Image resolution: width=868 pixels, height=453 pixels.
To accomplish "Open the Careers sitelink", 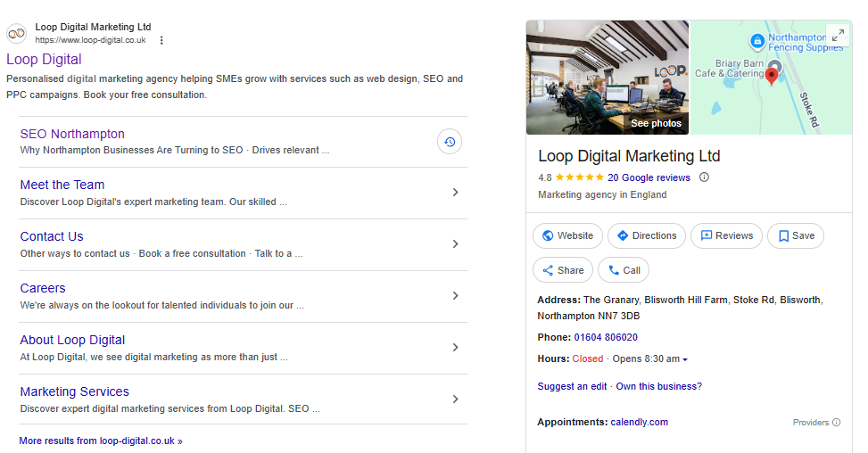I will coord(43,288).
